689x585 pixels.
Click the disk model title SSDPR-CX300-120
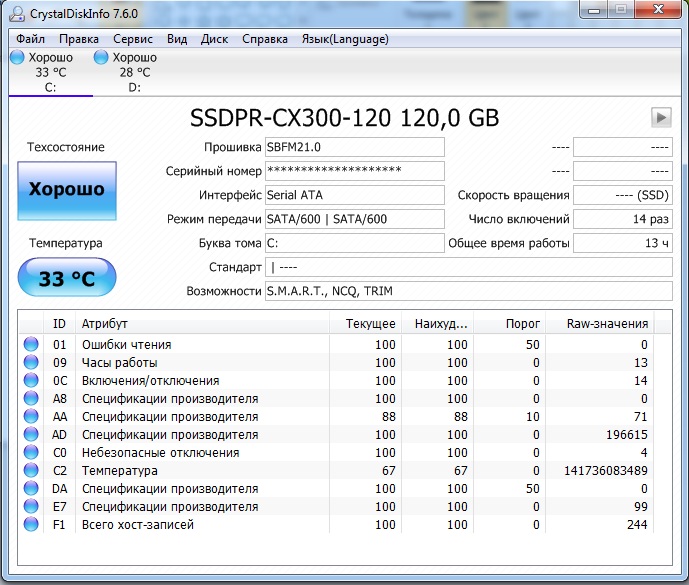pos(344,117)
